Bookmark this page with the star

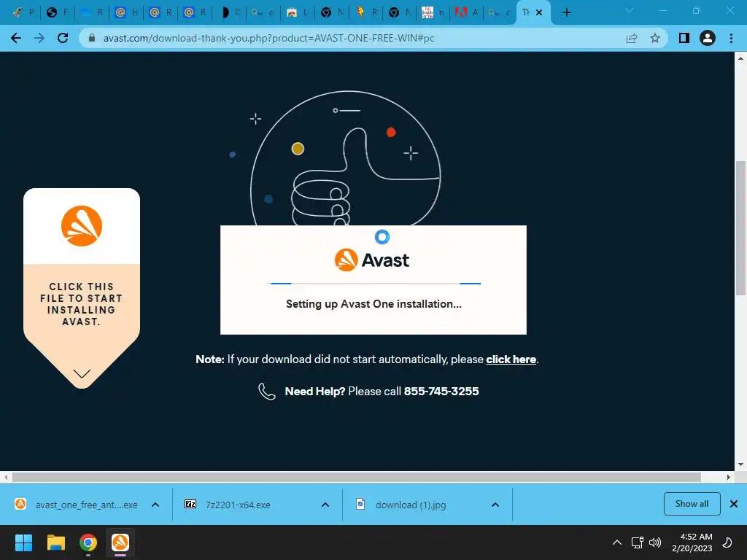tap(655, 38)
